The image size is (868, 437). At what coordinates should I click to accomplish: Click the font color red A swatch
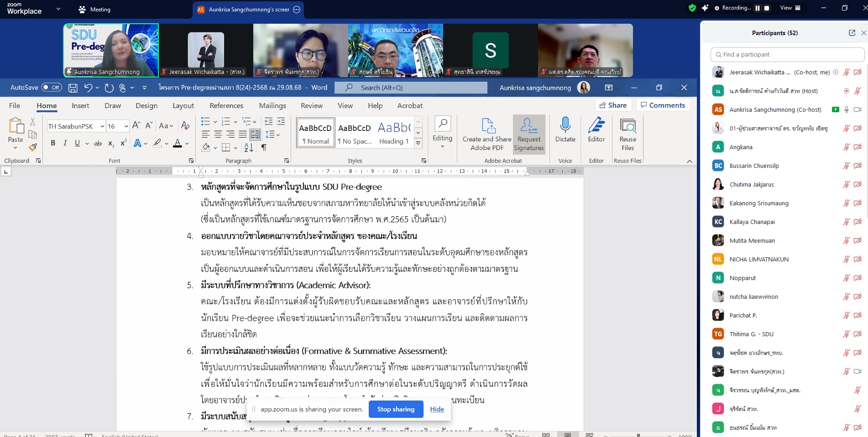point(178,143)
